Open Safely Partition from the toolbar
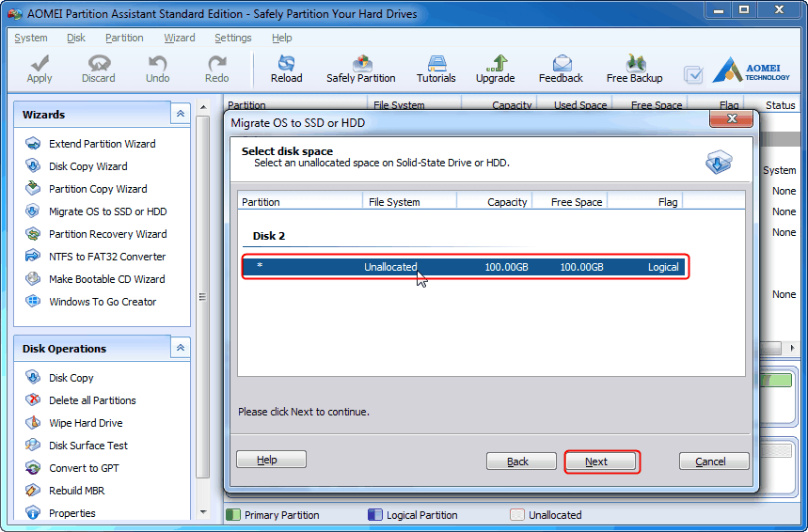The image size is (808, 532). click(362, 63)
